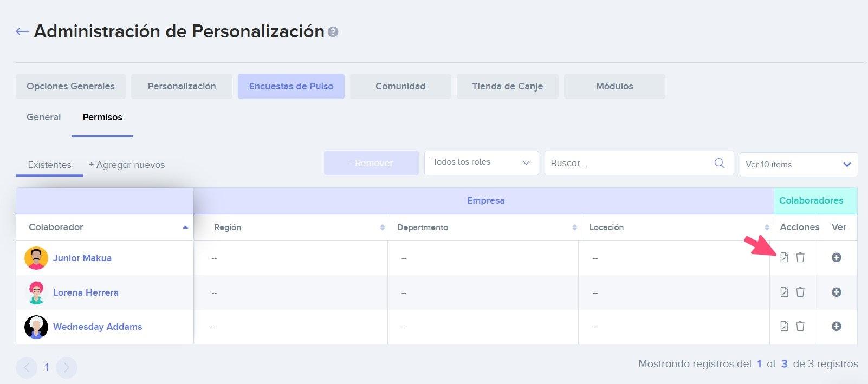Select the Agregar nuevos tab
868x384 pixels.
click(x=127, y=165)
